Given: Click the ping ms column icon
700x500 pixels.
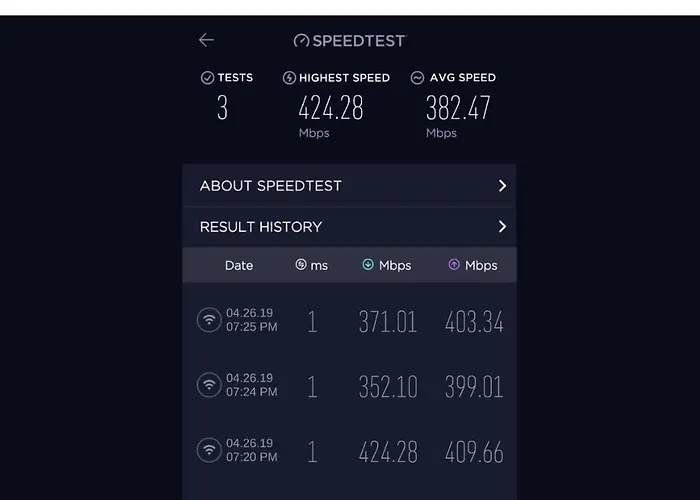Looking at the screenshot, I should pyautogui.click(x=301, y=265).
